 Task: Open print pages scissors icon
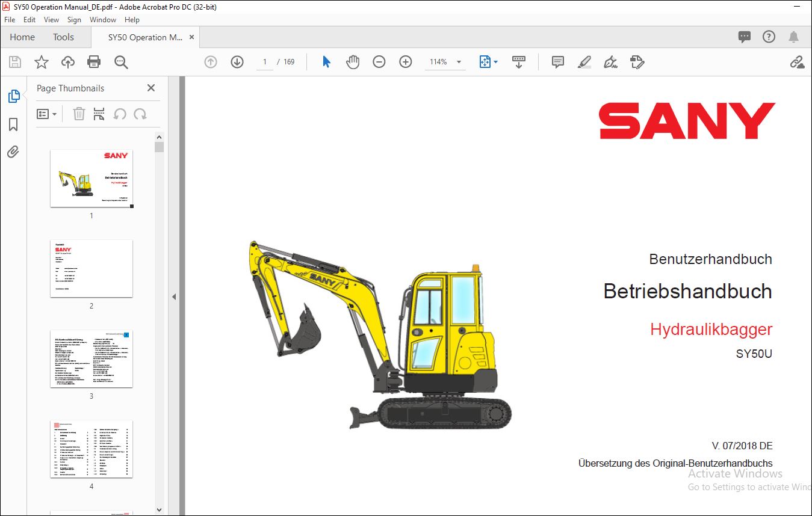coord(99,114)
